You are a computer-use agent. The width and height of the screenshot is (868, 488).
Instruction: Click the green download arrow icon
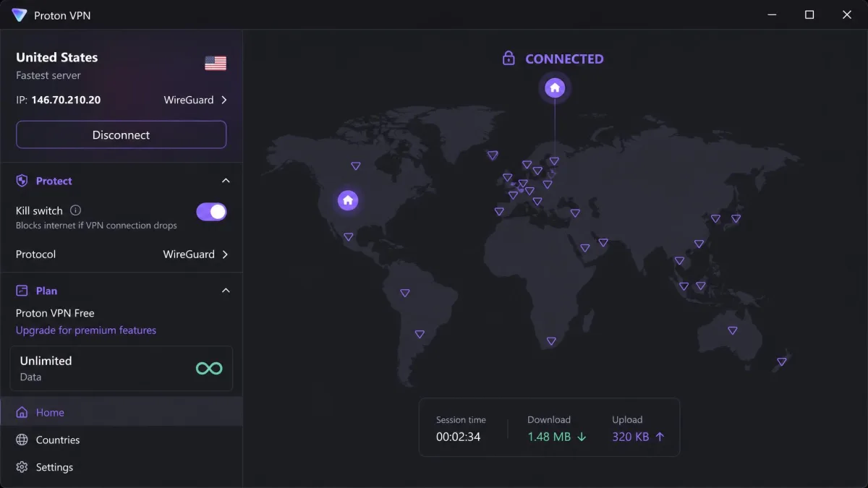[x=582, y=437]
